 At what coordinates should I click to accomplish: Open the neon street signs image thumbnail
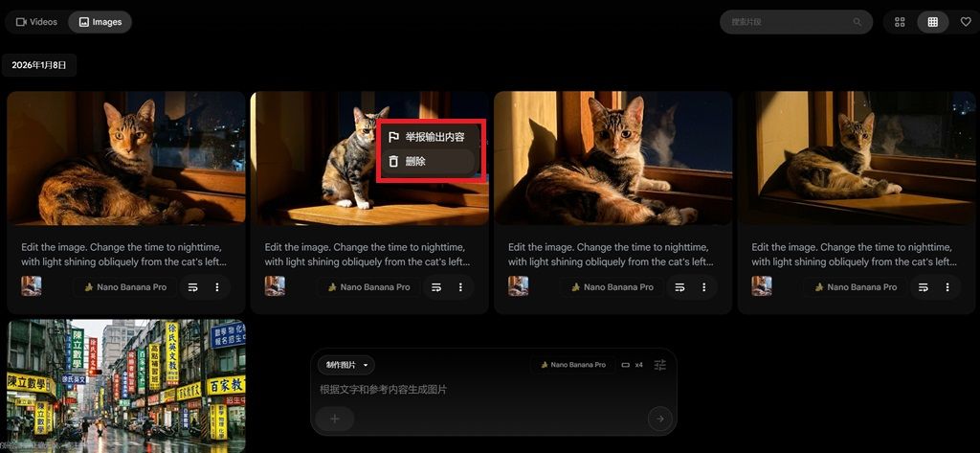tap(126, 386)
